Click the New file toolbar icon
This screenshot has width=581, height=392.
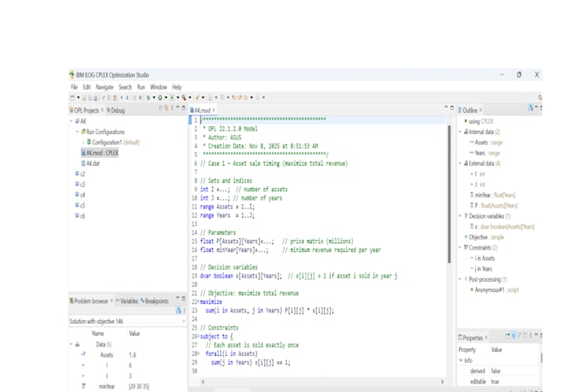pyautogui.click(x=73, y=97)
